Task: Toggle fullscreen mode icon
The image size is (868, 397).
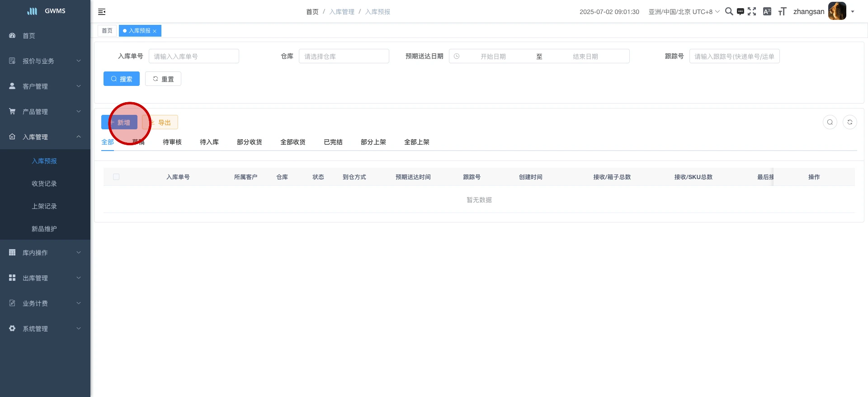Action: (752, 12)
